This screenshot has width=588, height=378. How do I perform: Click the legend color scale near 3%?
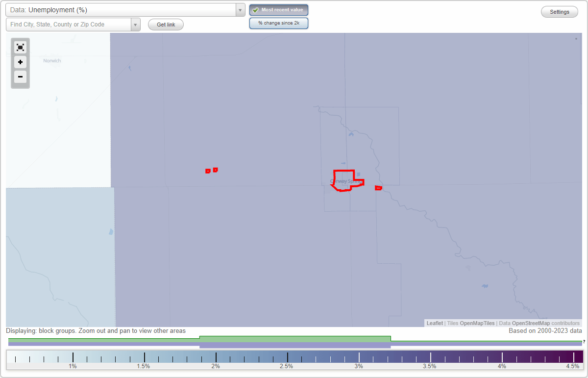click(358, 356)
